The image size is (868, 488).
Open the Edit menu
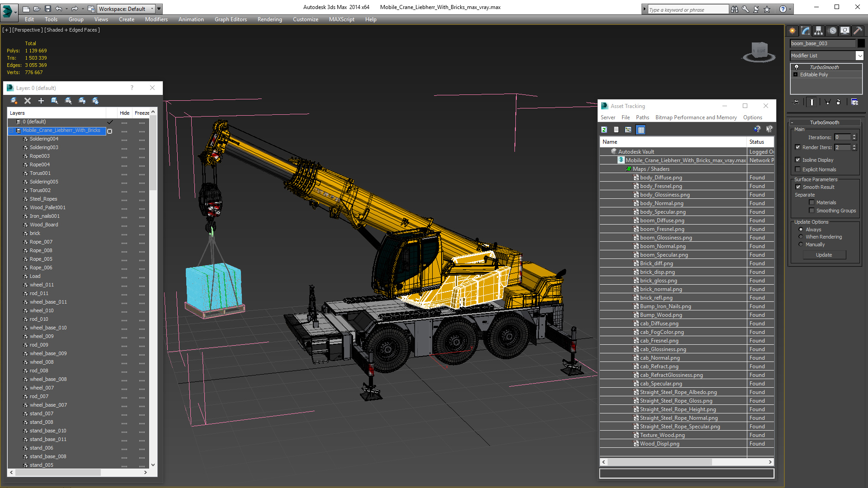click(29, 19)
